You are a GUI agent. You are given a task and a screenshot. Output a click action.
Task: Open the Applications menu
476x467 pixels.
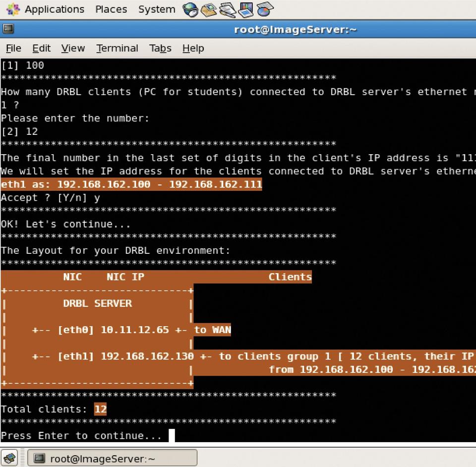tap(55, 9)
